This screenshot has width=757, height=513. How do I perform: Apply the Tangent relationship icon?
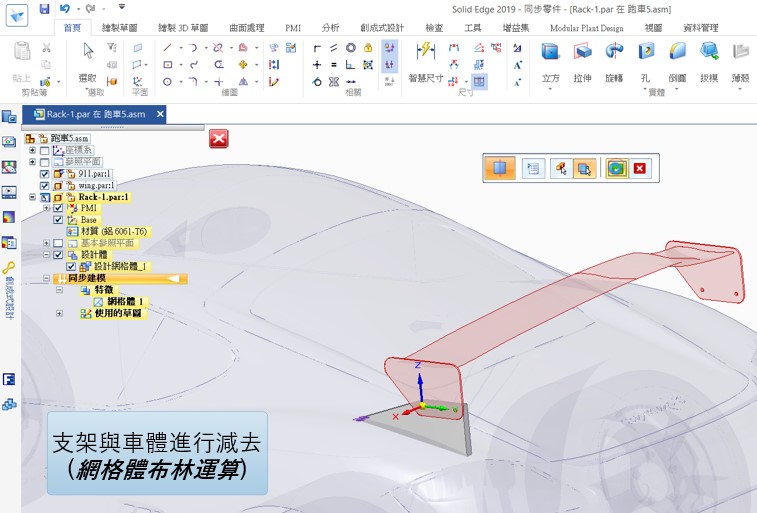point(317,82)
